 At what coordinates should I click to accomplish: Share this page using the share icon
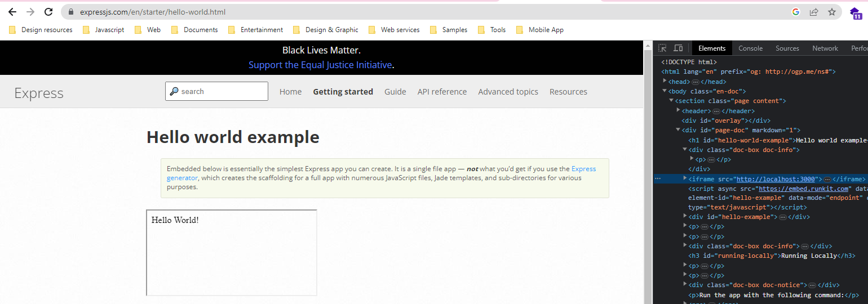pos(814,12)
